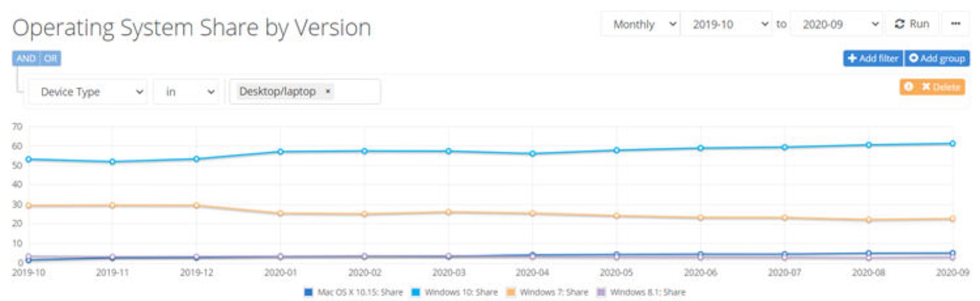The height and width of the screenshot is (301, 980).
Task: Click the Mac OS X 10.15 legend swatch
Action: point(308,292)
